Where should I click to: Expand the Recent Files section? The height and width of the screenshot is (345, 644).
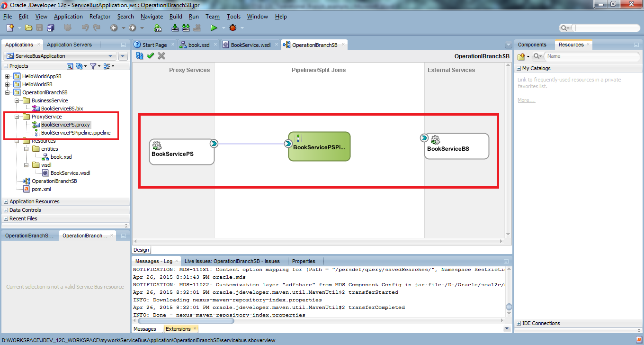(x=6, y=218)
